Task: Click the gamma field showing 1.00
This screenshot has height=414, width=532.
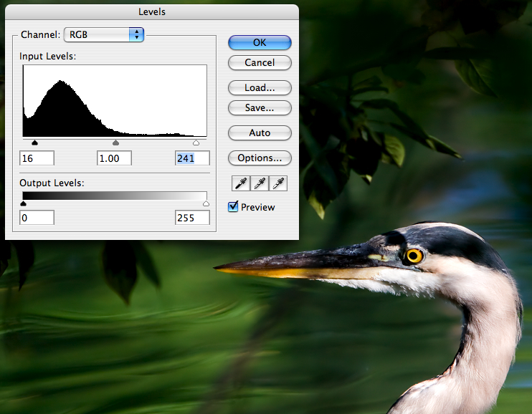Action: (x=114, y=158)
